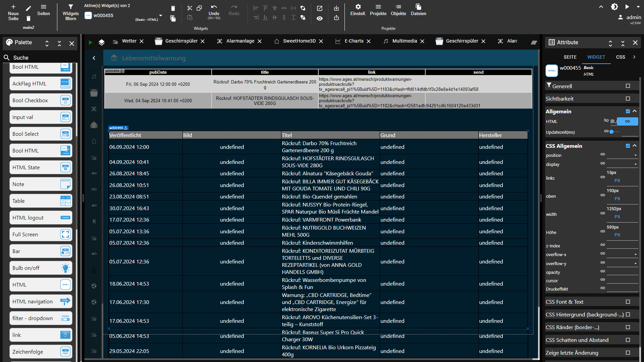
Task: Enable CSS Font & Text checkbox
Action: pos(628,302)
